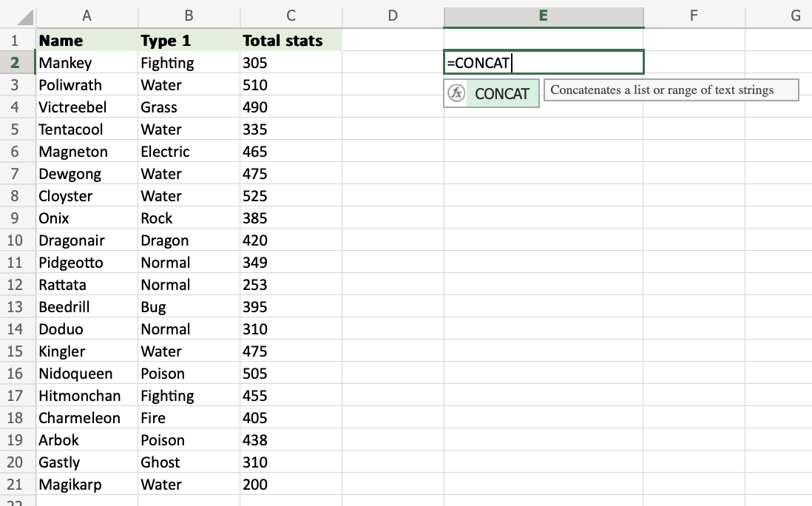Select the cell containing Mankey
The width and height of the screenshot is (812, 506).
(87, 63)
